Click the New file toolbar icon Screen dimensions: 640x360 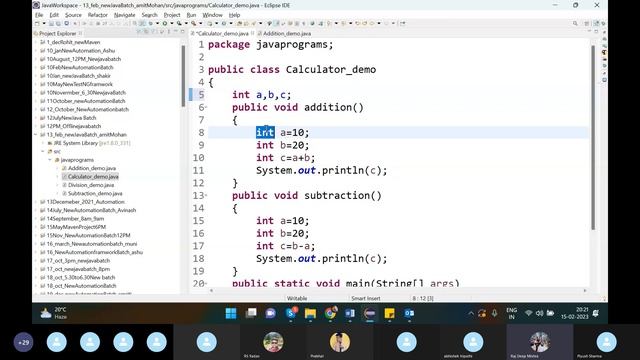coord(38,24)
